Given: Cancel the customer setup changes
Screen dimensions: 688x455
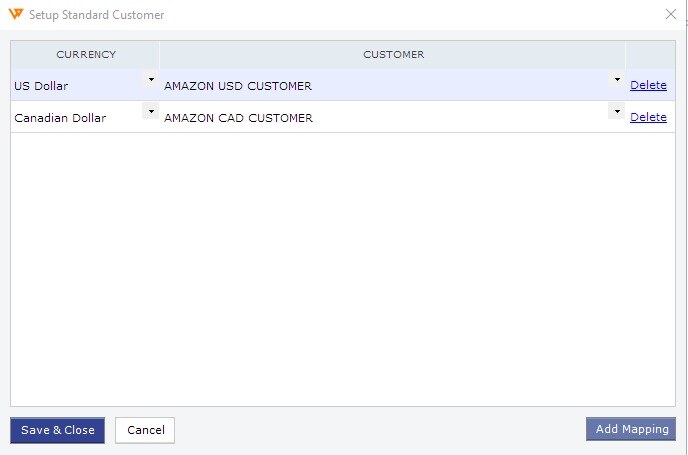Looking at the screenshot, I should click(145, 430).
